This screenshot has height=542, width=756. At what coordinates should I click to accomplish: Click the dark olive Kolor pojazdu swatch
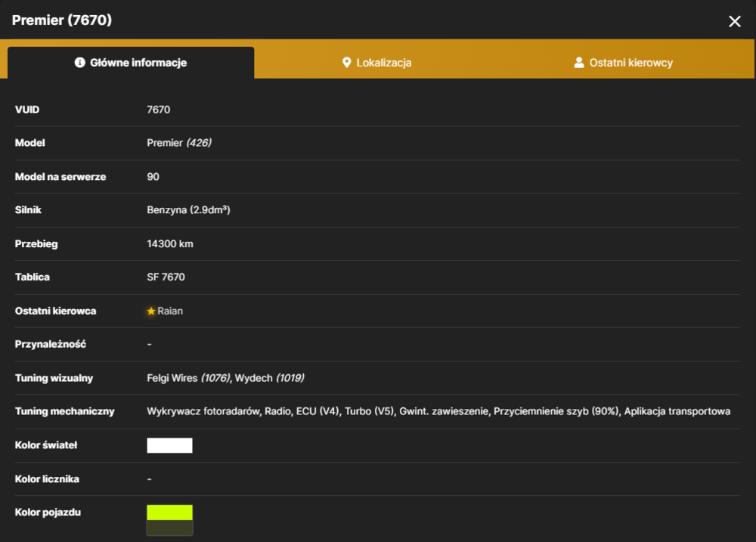[169, 528]
